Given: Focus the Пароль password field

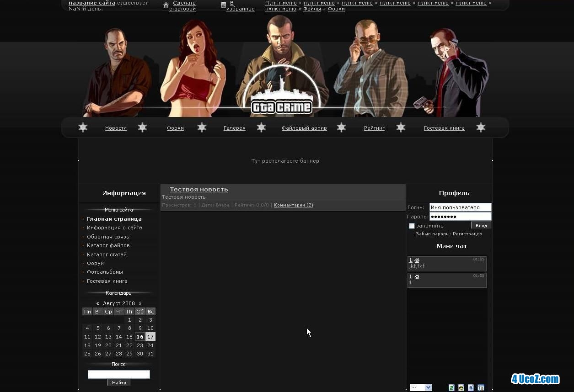Looking at the screenshot, I should 460,217.
